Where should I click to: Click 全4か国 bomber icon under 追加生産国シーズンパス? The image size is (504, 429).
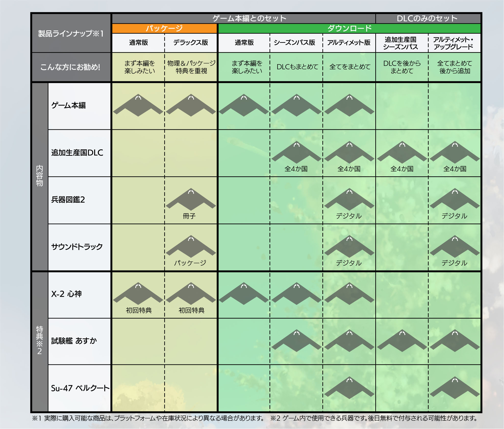pos(402,152)
